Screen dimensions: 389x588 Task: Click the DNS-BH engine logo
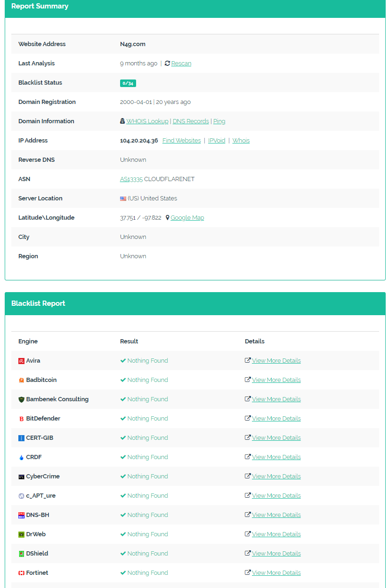(21, 515)
